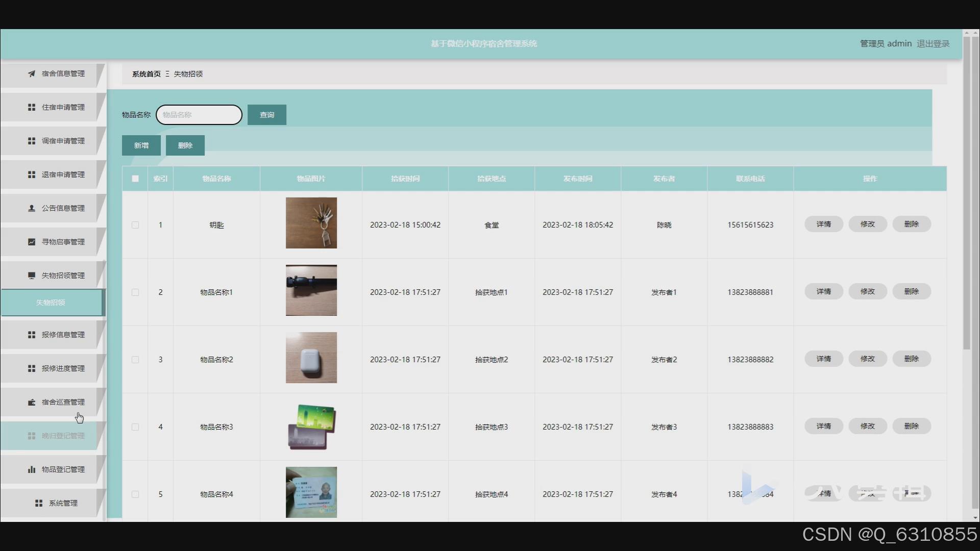Check the checkbox for row 3 物品名称2
Viewport: 980px width, 551px height.
pos(135,360)
